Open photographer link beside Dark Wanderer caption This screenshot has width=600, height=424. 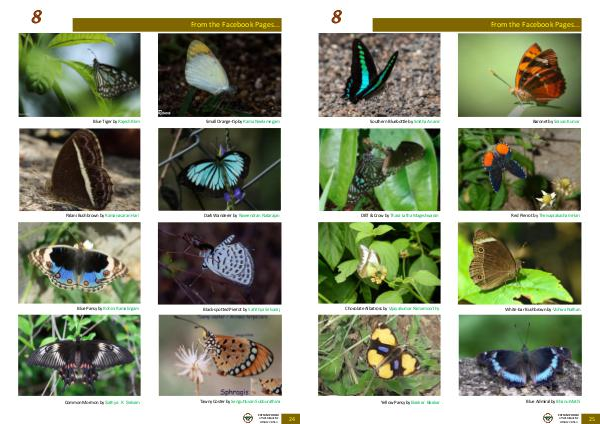(x=259, y=215)
